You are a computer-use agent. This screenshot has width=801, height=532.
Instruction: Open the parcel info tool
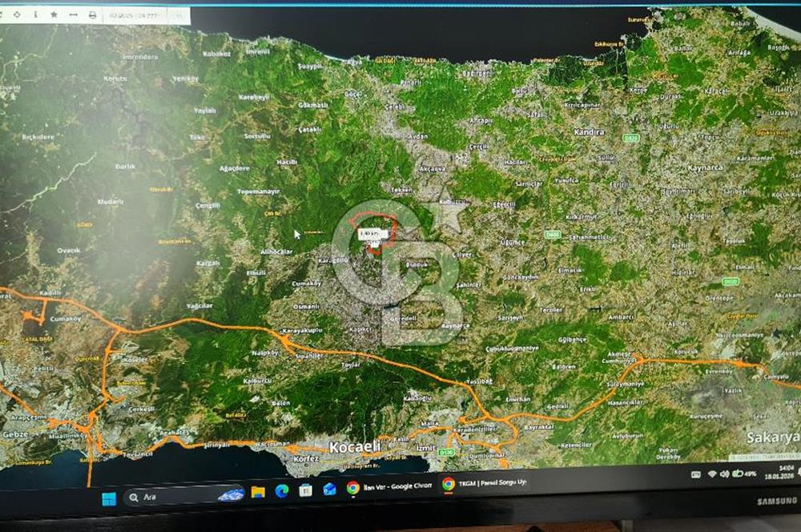click(x=35, y=14)
